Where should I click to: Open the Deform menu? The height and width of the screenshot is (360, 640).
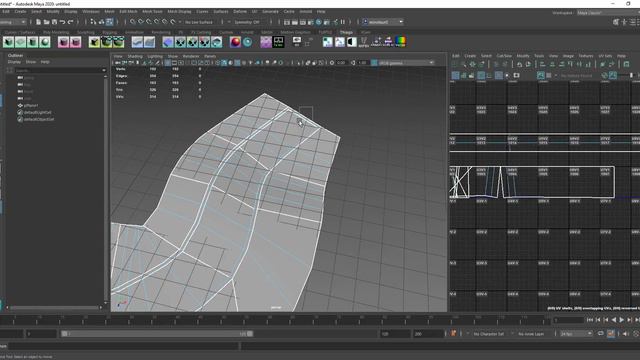(x=240, y=12)
